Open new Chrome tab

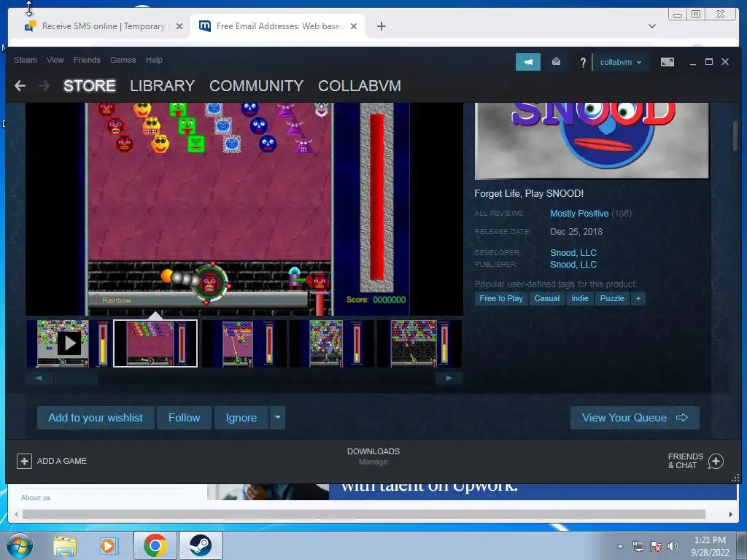click(381, 26)
